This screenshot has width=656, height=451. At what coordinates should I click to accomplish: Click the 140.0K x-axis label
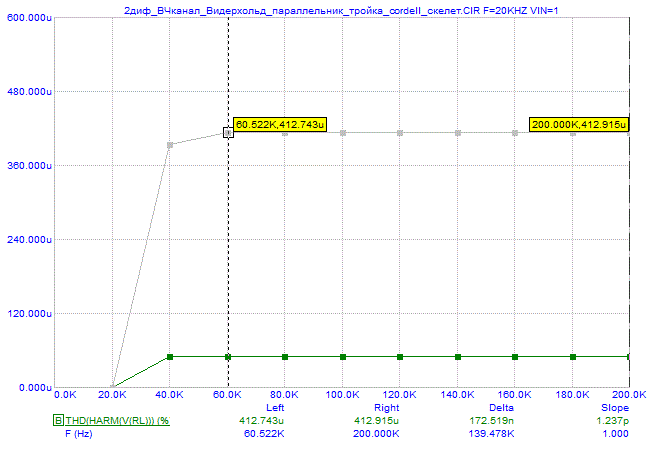(x=457, y=395)
